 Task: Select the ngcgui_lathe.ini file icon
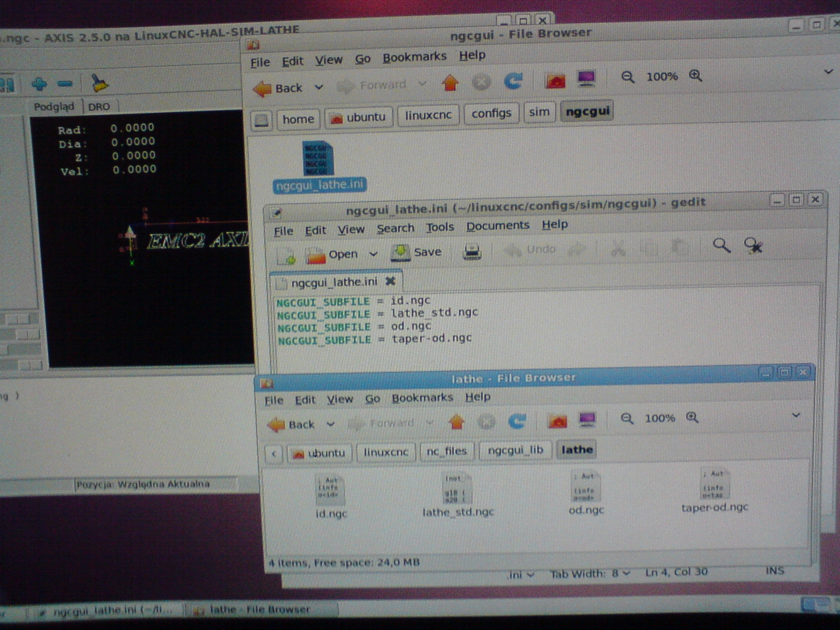(x=318, y=159)
